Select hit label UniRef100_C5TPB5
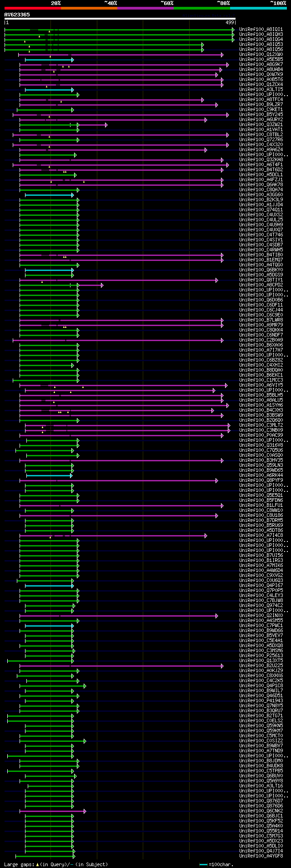This screenshot has width=291, height=868. point(261,771)
